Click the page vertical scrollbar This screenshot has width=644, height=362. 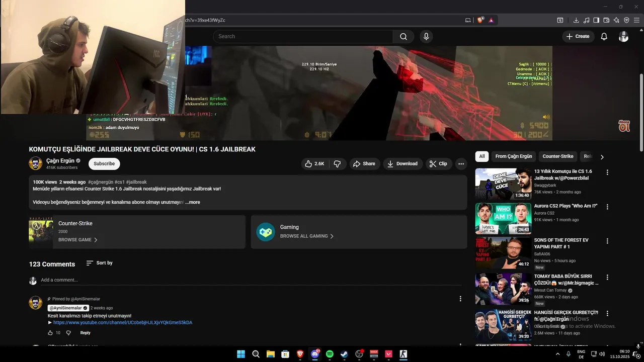tap(641, 112)
